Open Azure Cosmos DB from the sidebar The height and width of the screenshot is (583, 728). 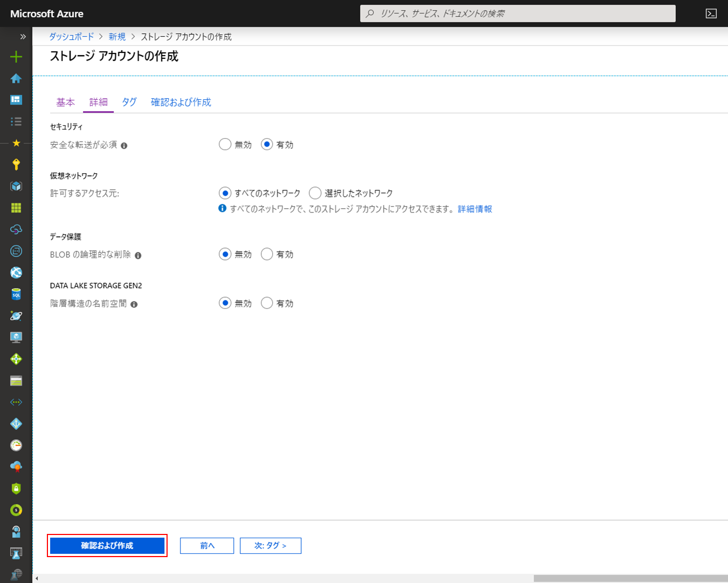pyautogui.click(x=16, y=315)
